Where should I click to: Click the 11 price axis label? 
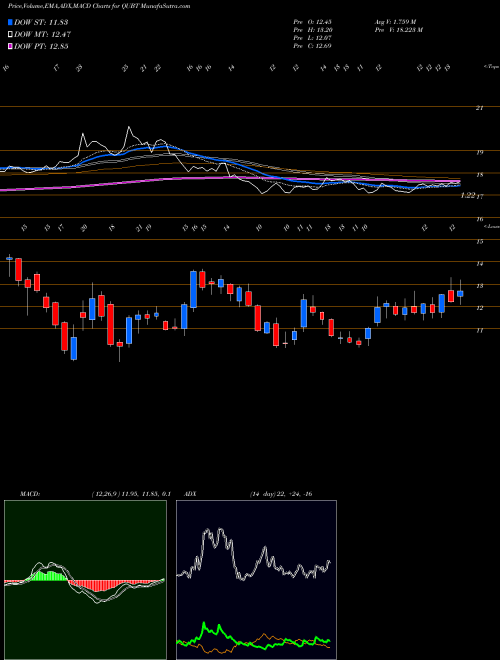pyautogui.click(x=479, y=330)
